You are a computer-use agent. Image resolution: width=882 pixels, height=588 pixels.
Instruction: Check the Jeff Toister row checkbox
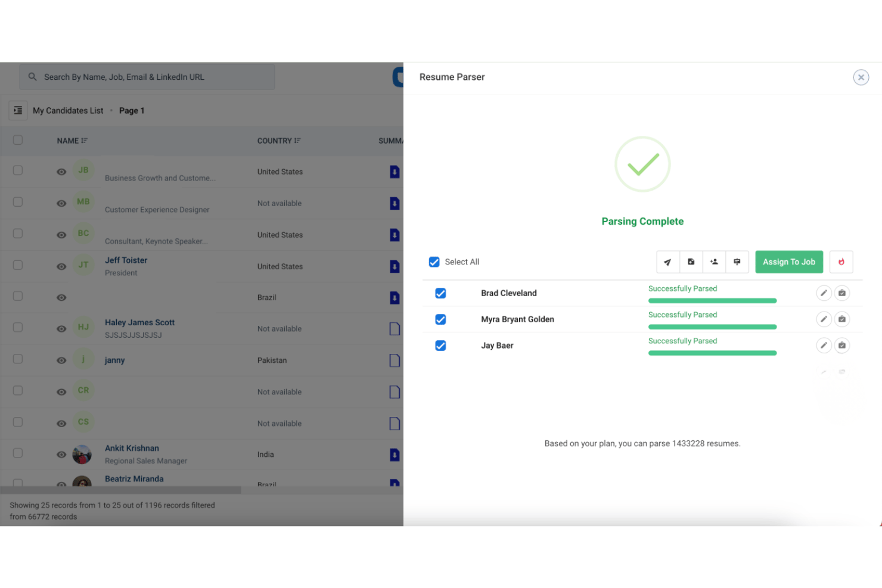18,265
